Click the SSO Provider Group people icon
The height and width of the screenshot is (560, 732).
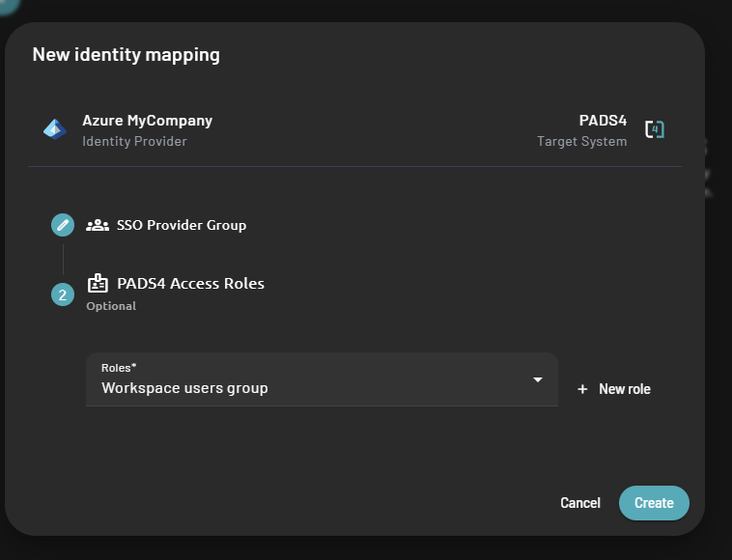[98, 225]
